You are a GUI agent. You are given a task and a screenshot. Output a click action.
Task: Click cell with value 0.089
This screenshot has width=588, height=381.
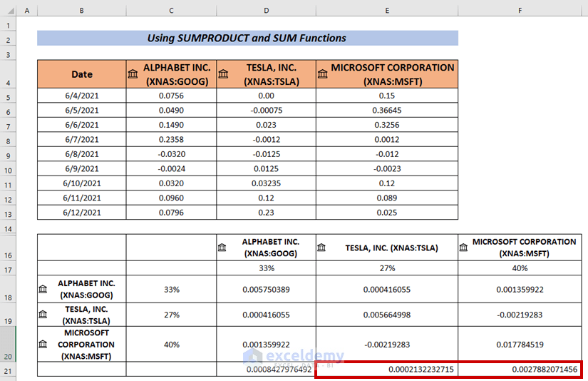click(x=387, y=198)
